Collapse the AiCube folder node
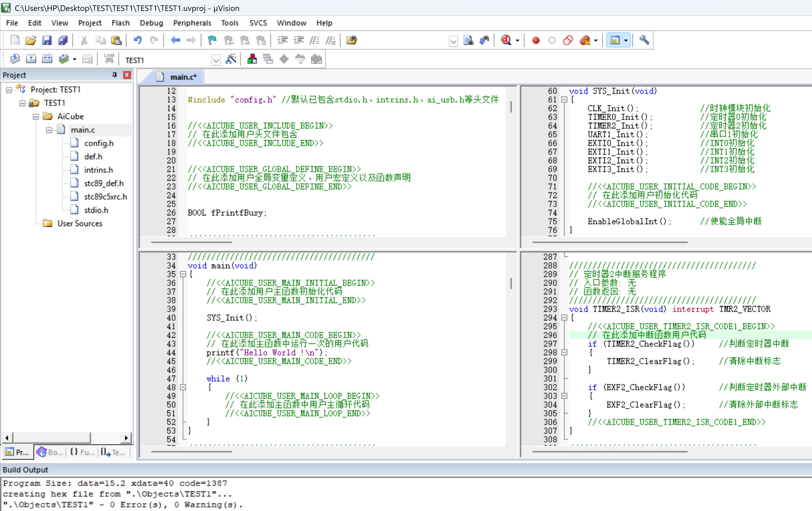Image resolution: width=812 pixels, height=511 pixels. [x=36, y=117]
